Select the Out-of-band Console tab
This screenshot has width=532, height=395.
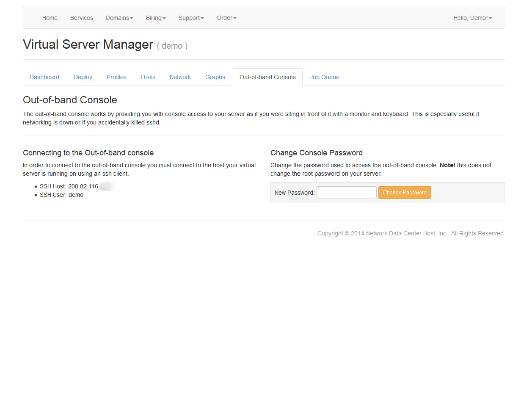pyautogui.click(x=267, y=77)
